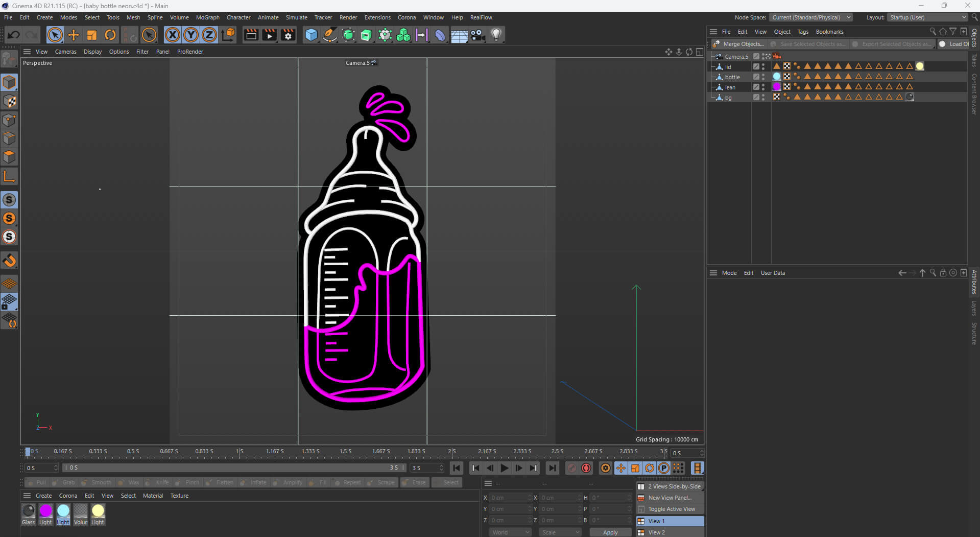Image resolution: width=980 pixels, height=537 pixels.
Task: Switch to View 2
Action: click(670, 532)
